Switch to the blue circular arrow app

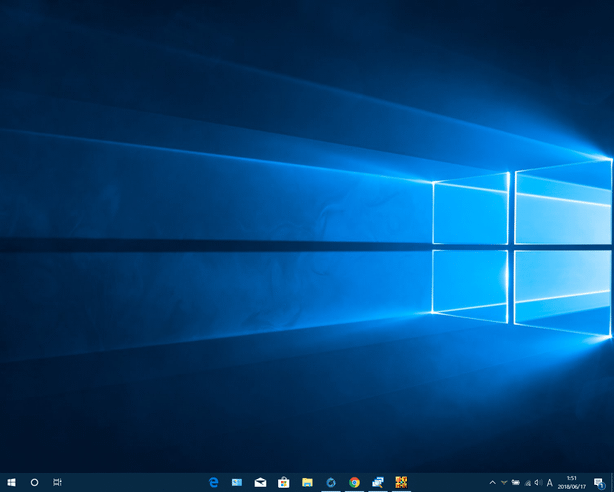pos(331,482)
